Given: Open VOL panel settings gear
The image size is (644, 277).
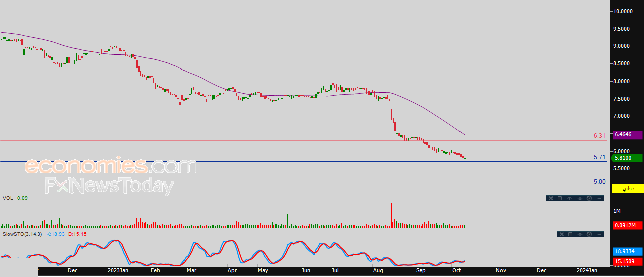Looking at the screenshot, I should tap(589, 198).
